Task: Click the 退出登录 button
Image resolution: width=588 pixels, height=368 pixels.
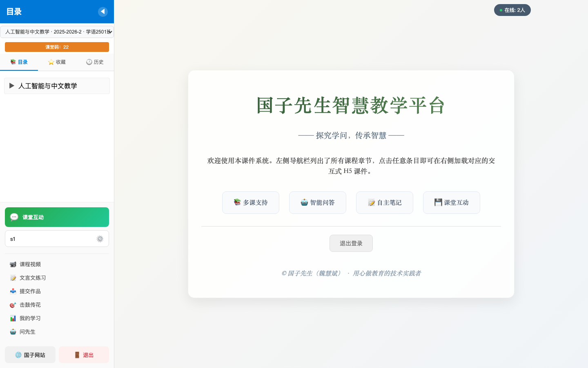Action: pos(351,243)
